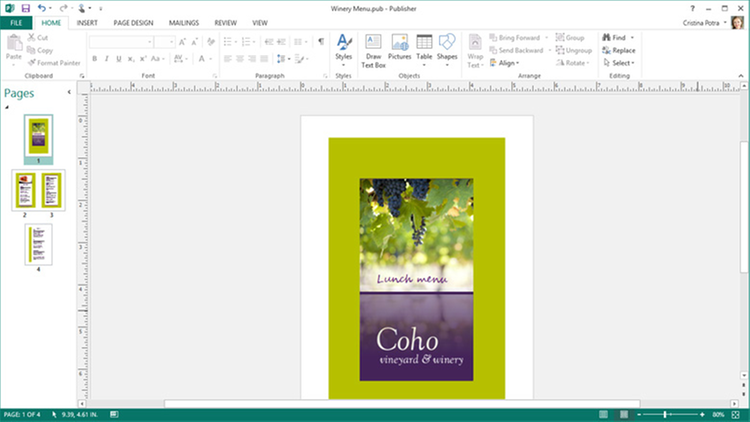Image resolution: width=750 pixels, height=422 pixels.
Task: Click the Grow Font icon
Action: click(x=182, y=42)
